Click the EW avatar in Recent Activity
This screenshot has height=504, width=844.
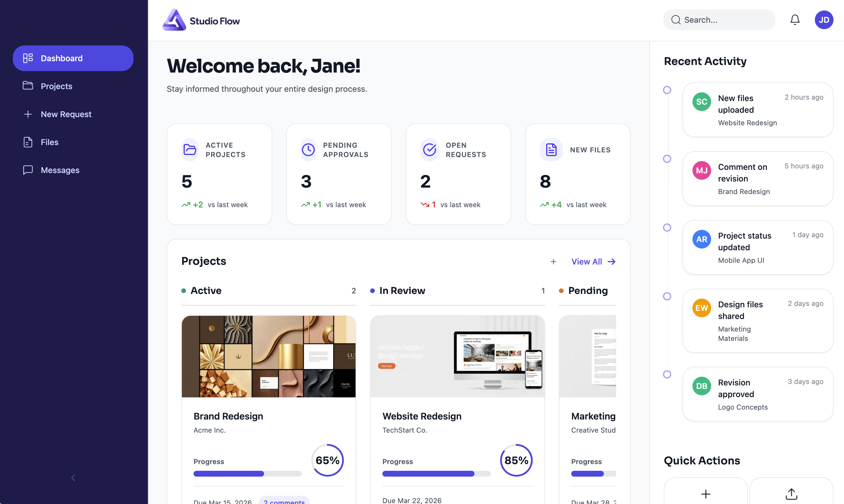coord(702,308)
